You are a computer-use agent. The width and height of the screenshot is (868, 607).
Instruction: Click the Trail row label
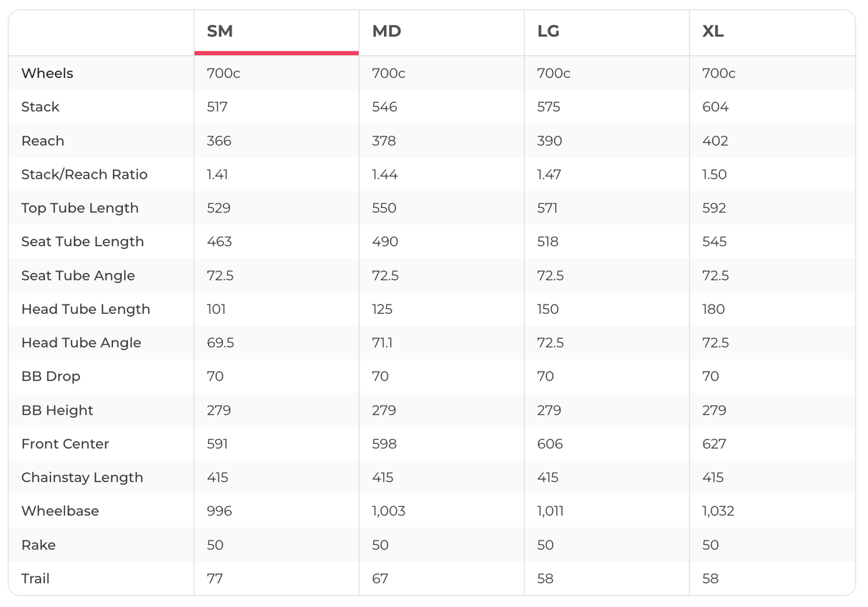pos(36,578)
